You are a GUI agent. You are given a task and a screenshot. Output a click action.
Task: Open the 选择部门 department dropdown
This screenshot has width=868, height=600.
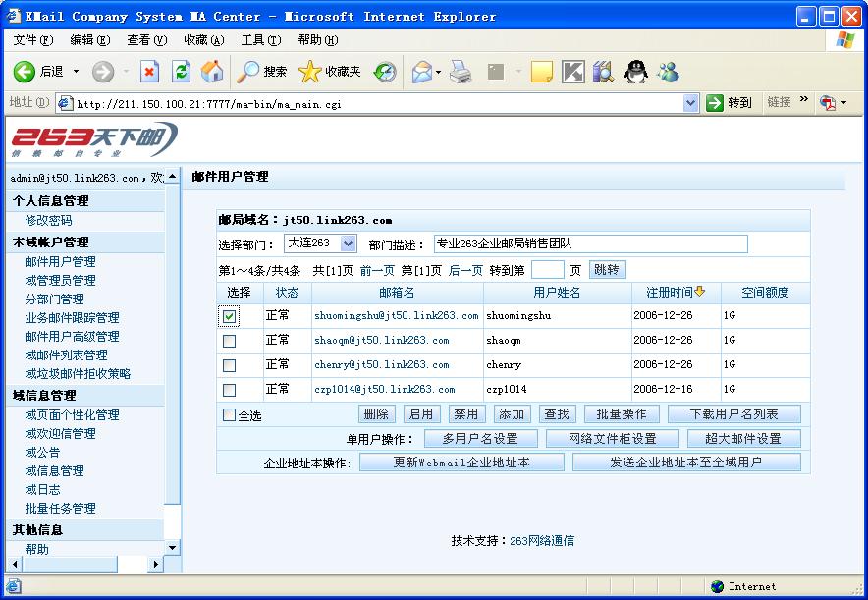tap(348, 244)
